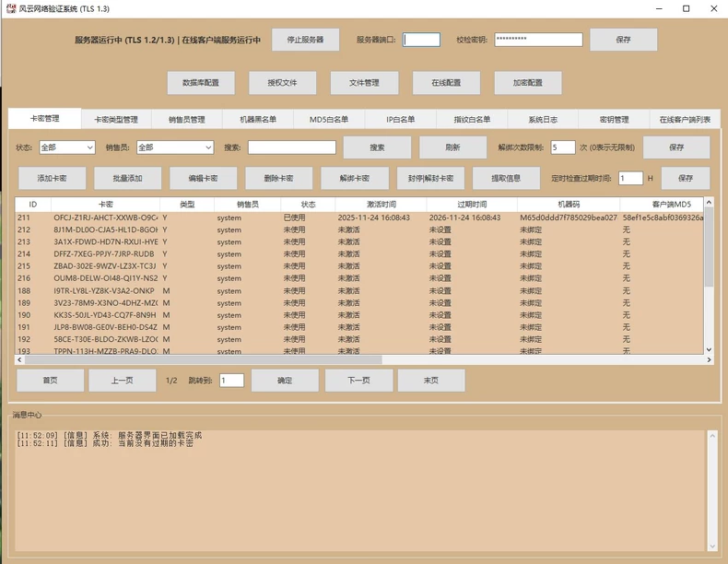Click the 跳转到 page number field
Screen dimensions: 728x564
(231, 381)
